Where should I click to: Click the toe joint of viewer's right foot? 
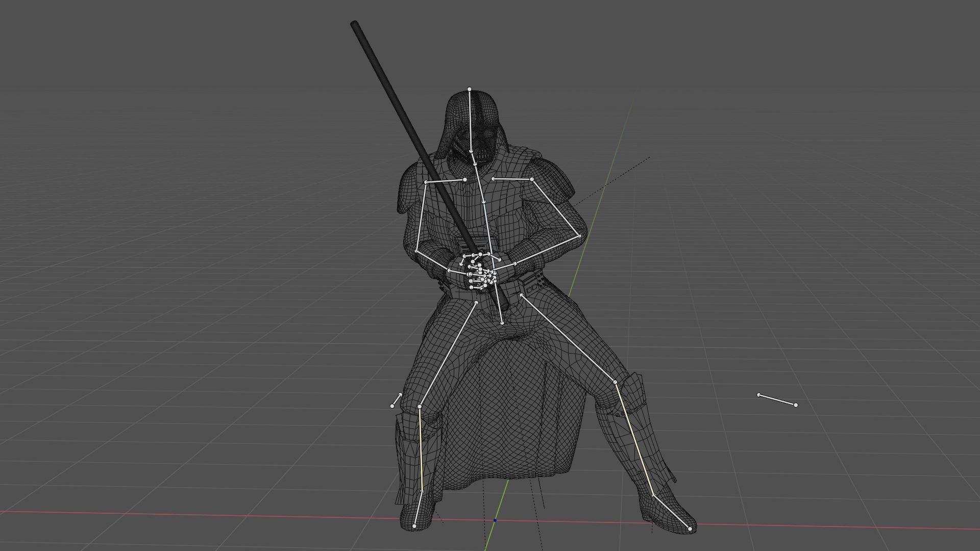tap(690, 529)
